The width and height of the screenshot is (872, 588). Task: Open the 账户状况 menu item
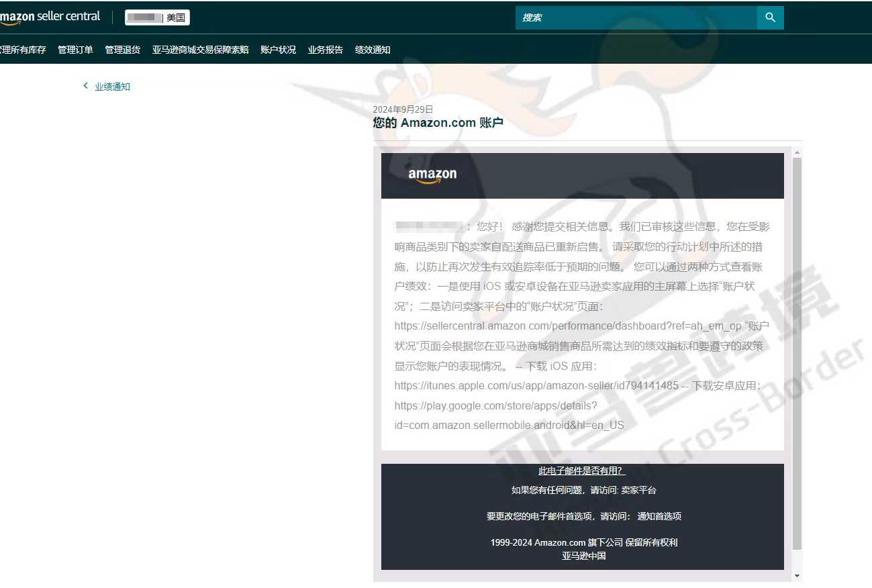click(278, 50)
